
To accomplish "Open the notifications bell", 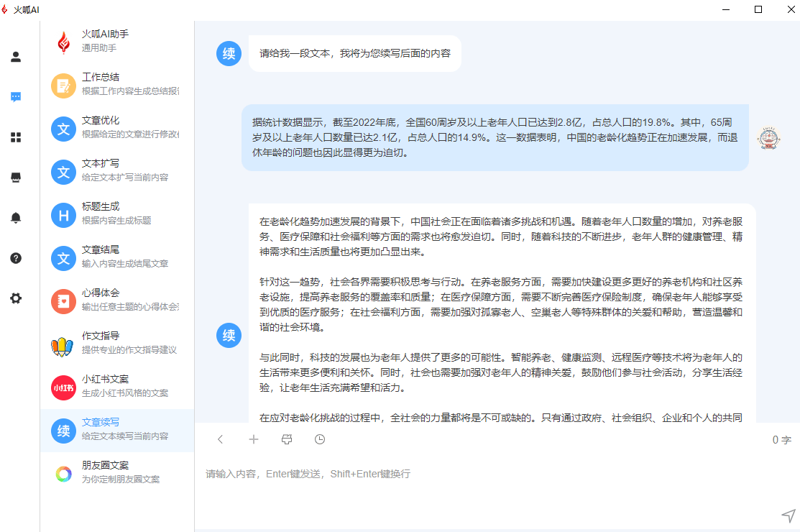I will (16, 218).
